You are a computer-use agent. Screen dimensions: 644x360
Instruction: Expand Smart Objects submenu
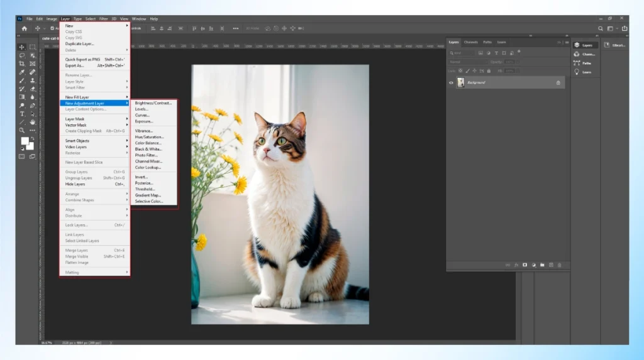point(95,140)
